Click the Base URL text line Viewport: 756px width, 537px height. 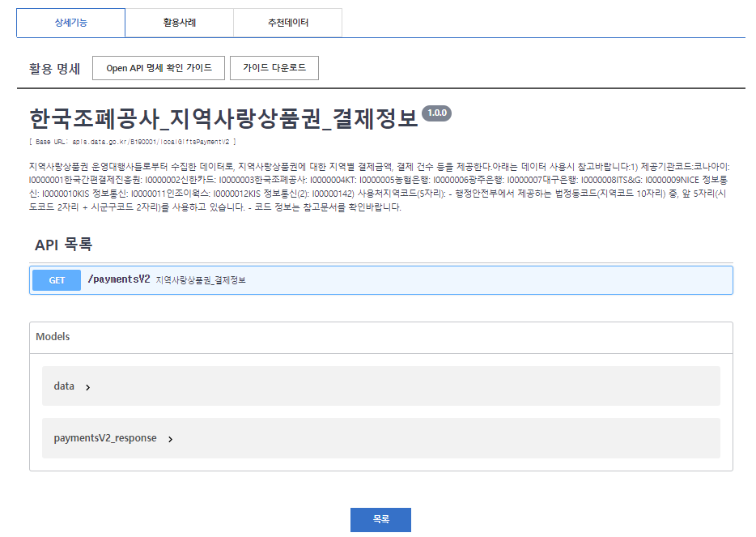coord(133,142)
